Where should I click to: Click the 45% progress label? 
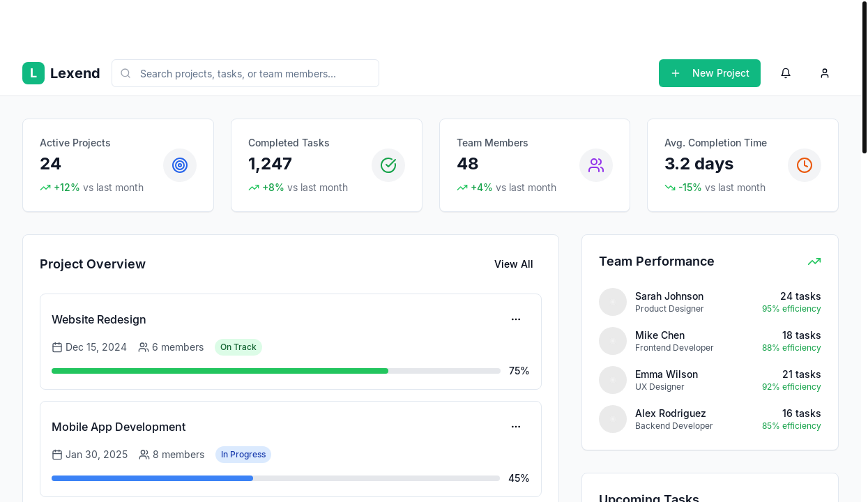[x=519, y=478]
